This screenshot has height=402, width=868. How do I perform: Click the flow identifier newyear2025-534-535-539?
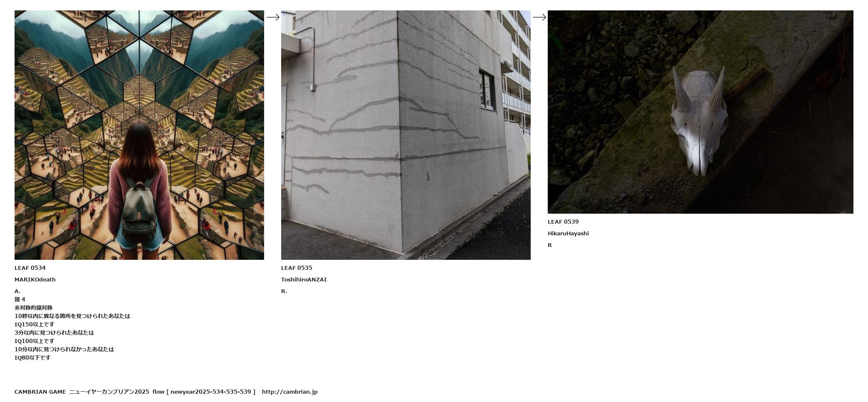click(x=211, y=392)
